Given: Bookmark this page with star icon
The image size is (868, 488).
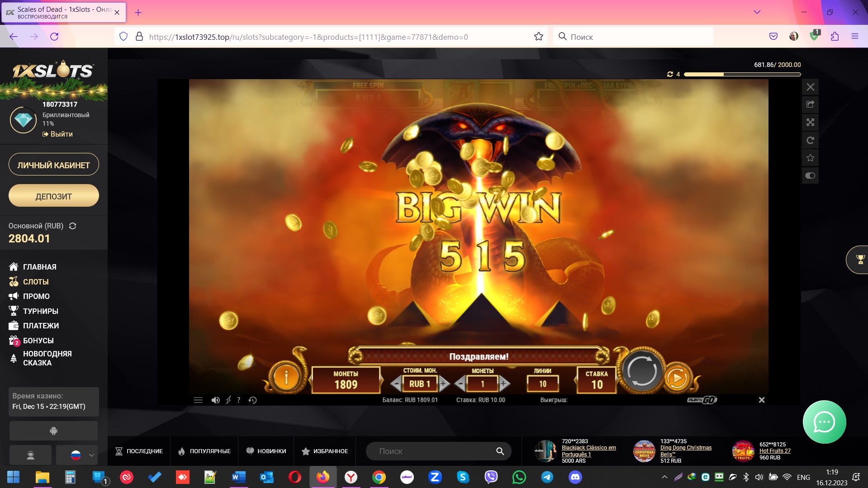Looking at the screenshot, I should [538, 37].
